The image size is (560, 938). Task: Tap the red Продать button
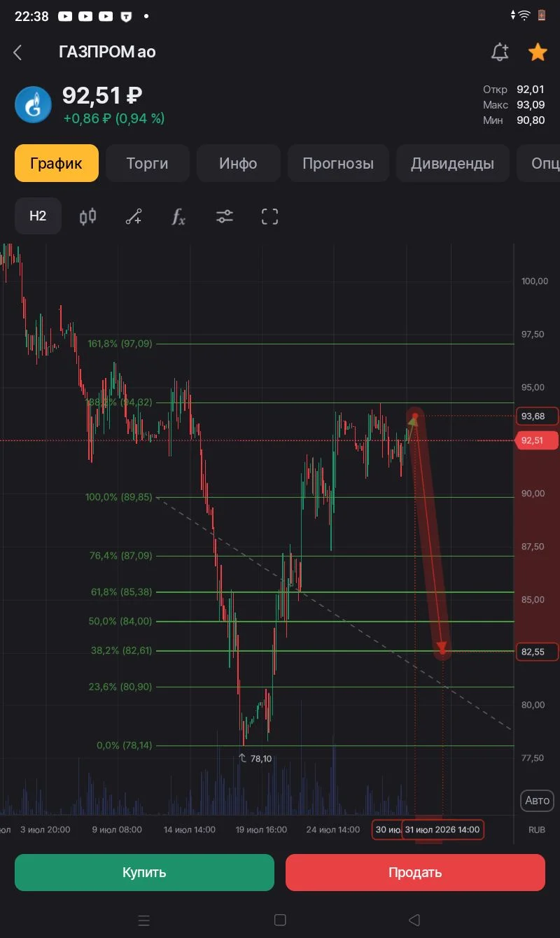(415, 872)
